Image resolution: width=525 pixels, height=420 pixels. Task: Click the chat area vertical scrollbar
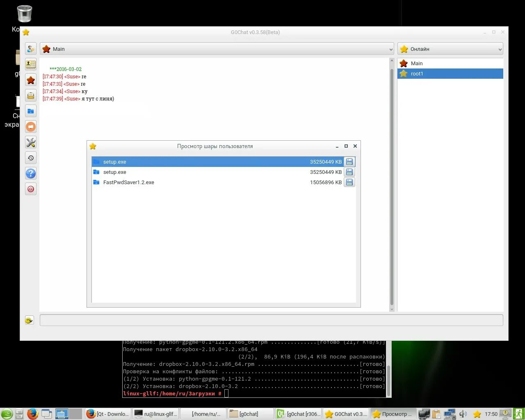click(392, 185)
